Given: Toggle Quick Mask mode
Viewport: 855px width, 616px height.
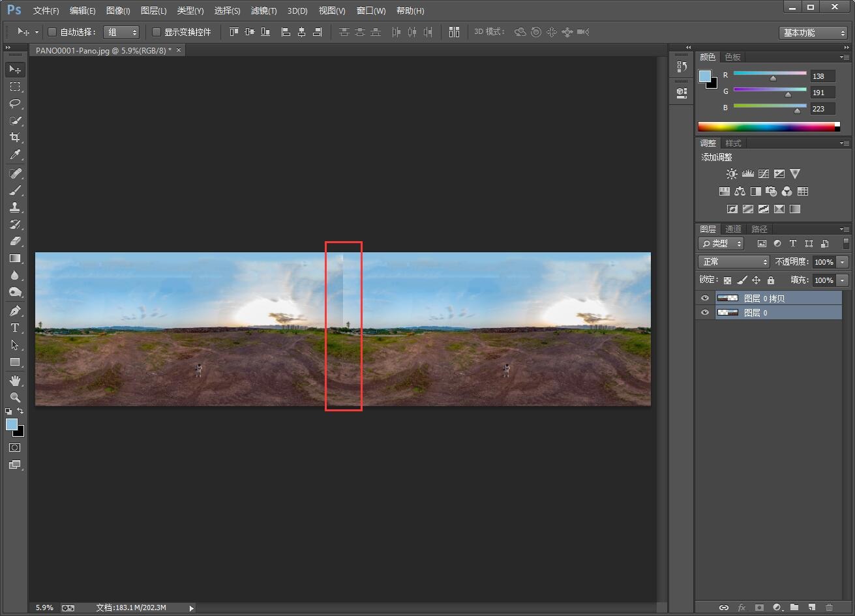Looking at the screenshot, I should [x=15, y=448].
